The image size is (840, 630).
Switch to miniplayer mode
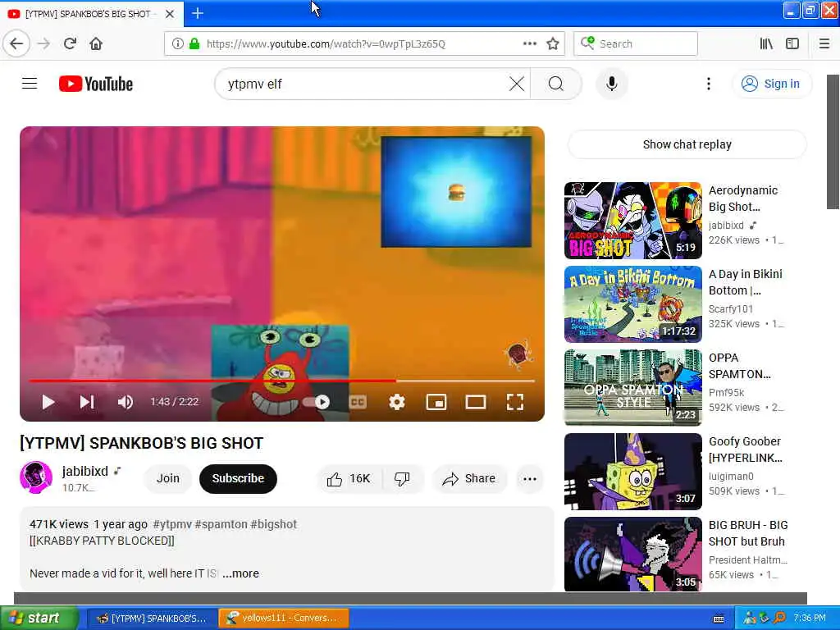pyautogui.click(x=436, y=402)
